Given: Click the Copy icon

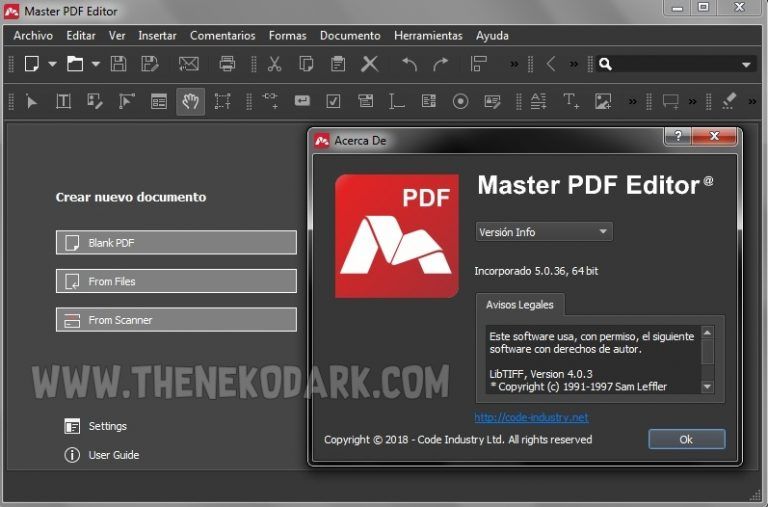Looking at the screenshot, I should (x=306, y=64).
